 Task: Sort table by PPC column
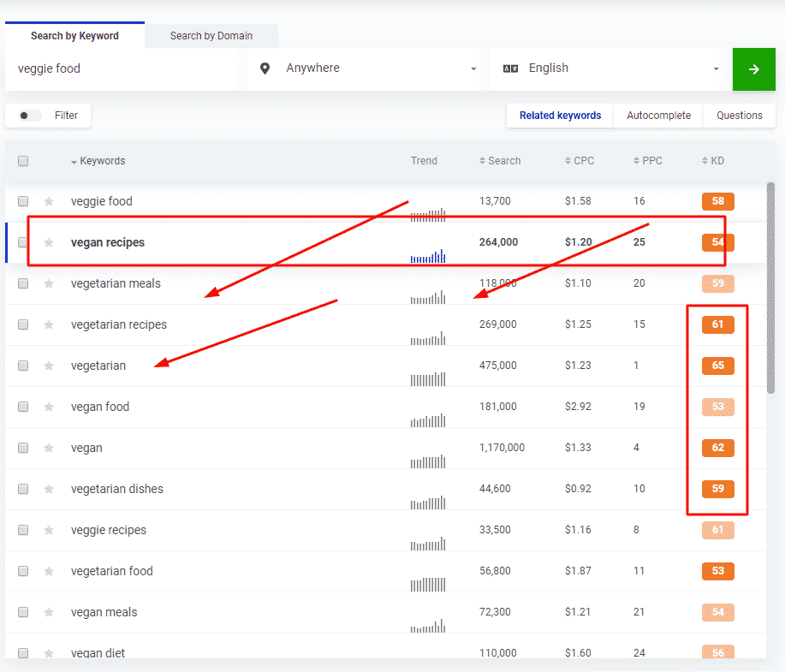(648, 161)
